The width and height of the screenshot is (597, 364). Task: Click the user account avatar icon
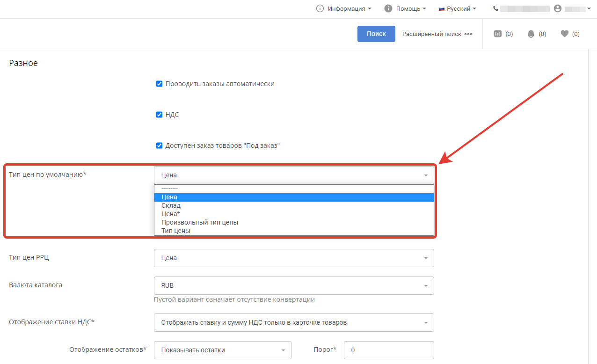tap(557, 8)
